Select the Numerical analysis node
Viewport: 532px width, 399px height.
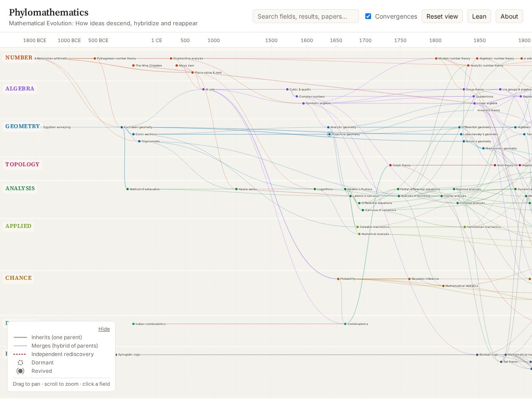[360, 234]
